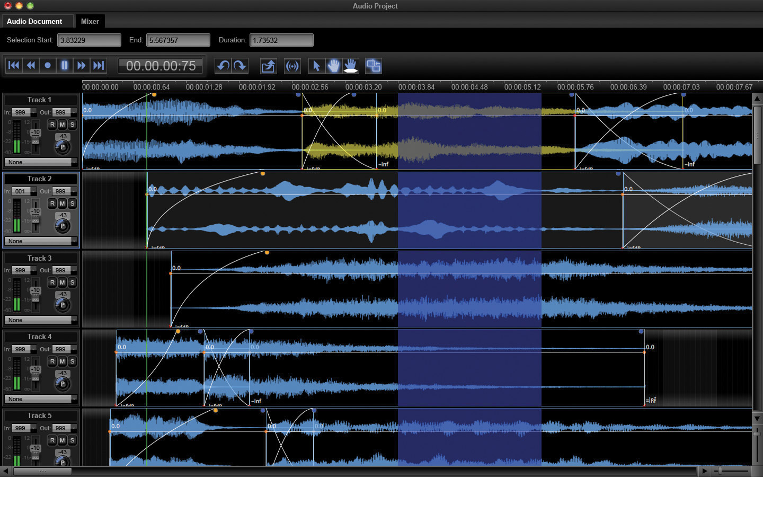Mute Track 1 with the M button

62,125
